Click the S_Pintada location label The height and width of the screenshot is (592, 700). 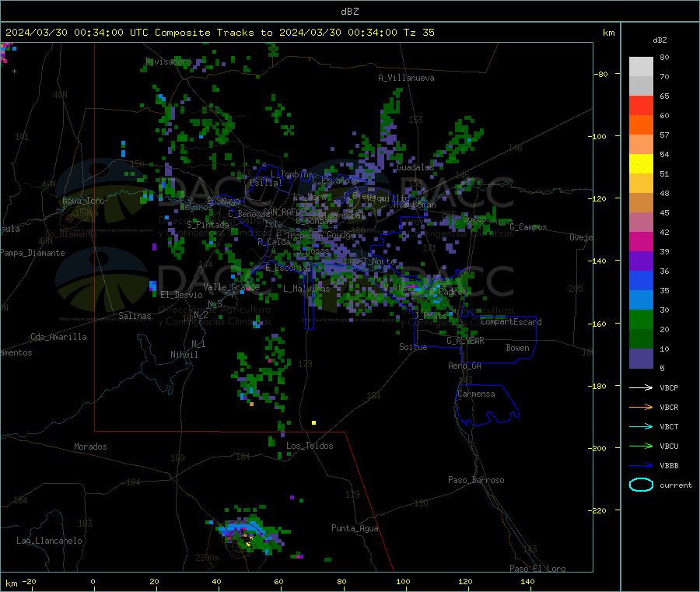208,225
